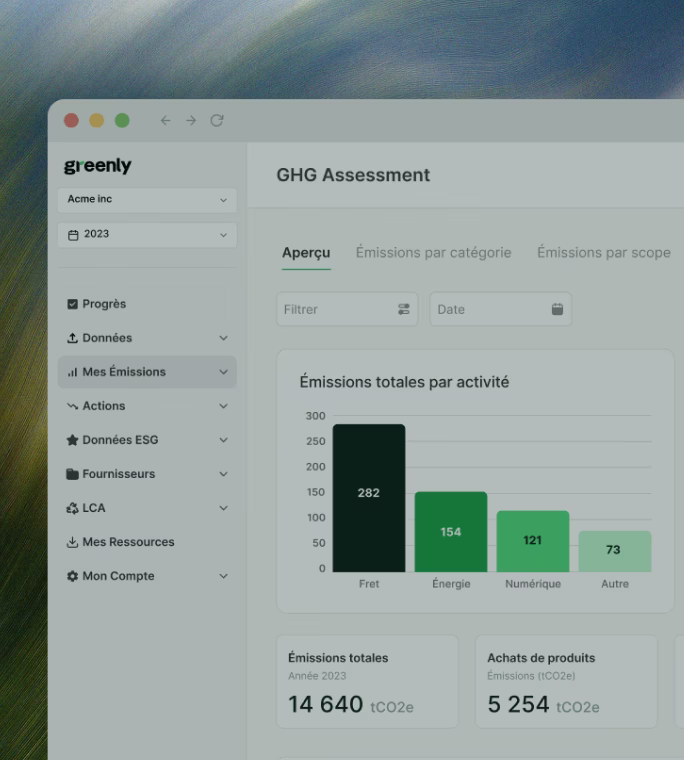Click the Mes Ressources download icon

(72, 542)
